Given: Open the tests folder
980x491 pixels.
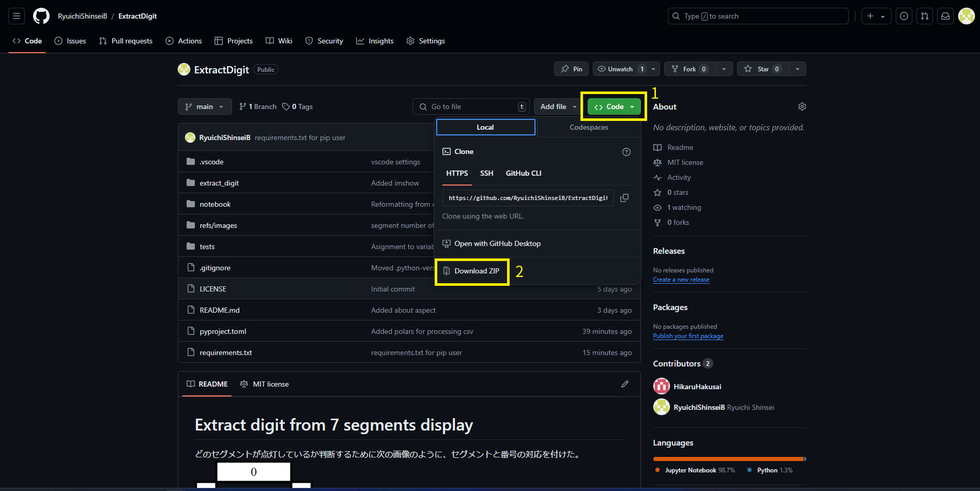Looking at the screenshot, I should click(x=207, y=247).
